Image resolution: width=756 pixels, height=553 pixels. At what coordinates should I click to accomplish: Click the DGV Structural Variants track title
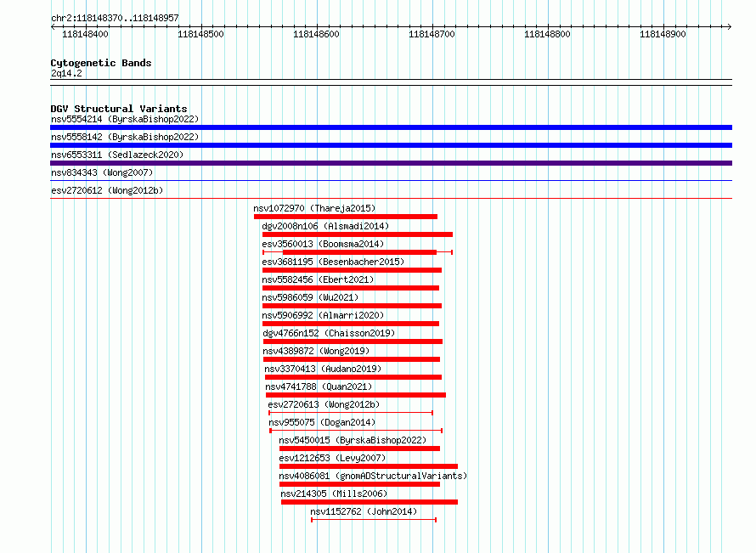coord(119,109)
